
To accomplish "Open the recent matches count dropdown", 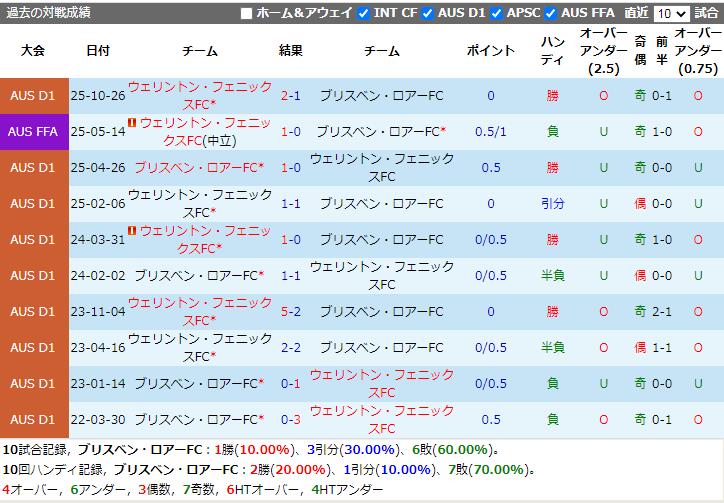I will pos(670,14).
